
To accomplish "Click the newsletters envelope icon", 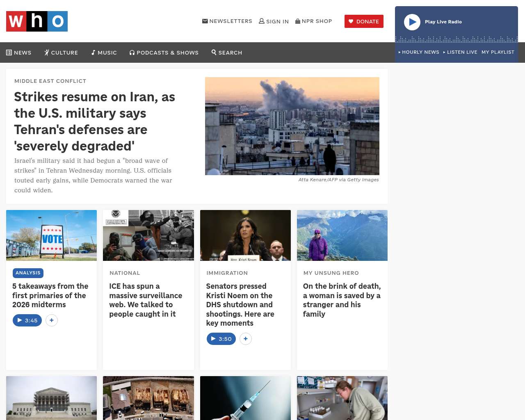I will pyautogui.click(x=205, y=21).
